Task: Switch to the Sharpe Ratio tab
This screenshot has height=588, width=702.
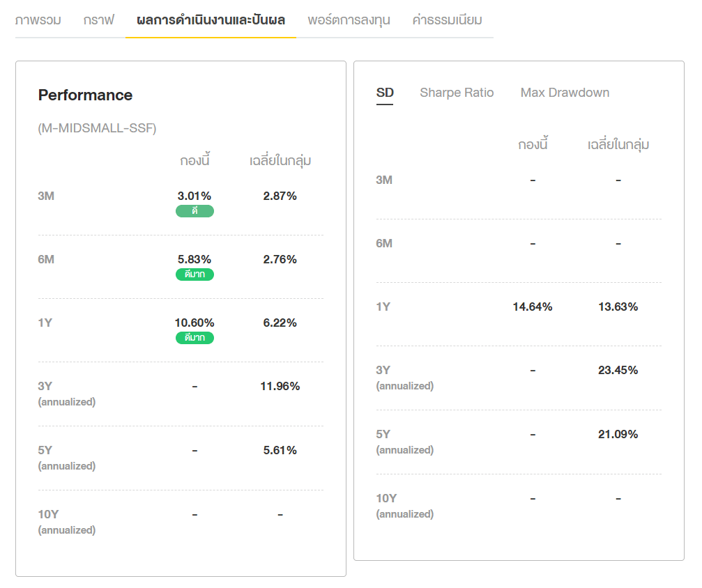Action: click(x=457, y=93)
